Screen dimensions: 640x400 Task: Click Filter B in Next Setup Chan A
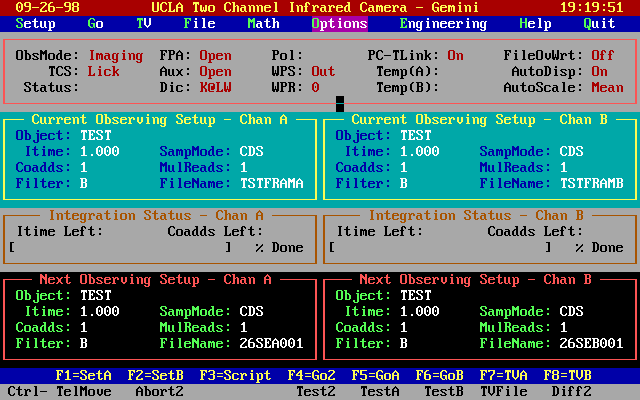pos(84,343)
